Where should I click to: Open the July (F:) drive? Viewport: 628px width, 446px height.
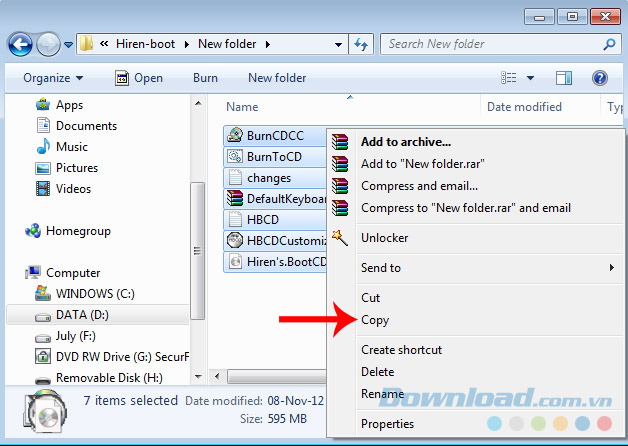pyautogui.click(x=76, y=336)
